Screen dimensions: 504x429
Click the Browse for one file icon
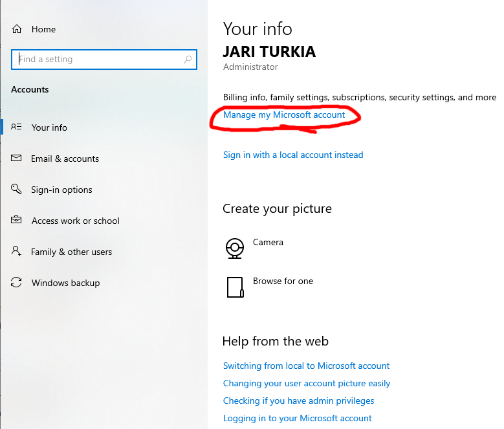click(235, 287)
